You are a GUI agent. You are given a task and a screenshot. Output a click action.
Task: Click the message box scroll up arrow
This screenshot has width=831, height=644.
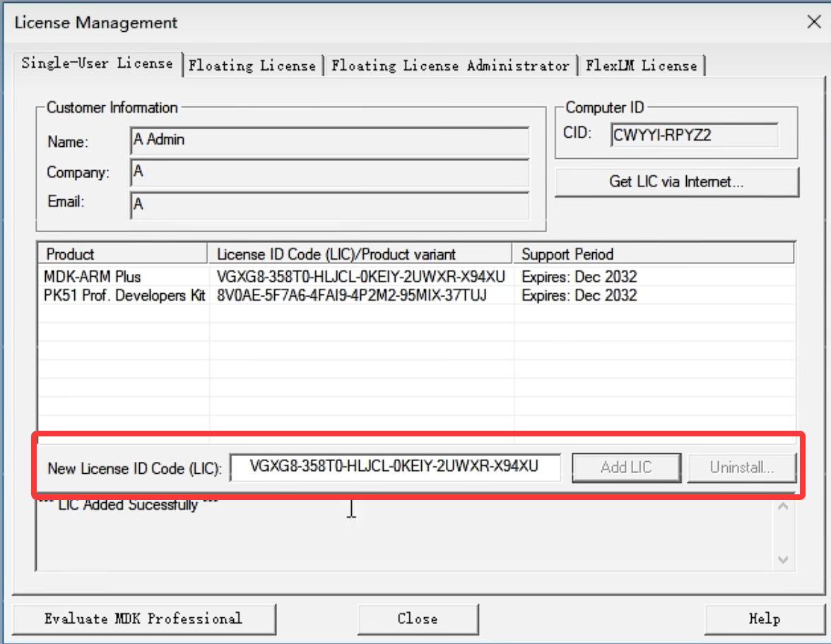(x=783, y=506)
